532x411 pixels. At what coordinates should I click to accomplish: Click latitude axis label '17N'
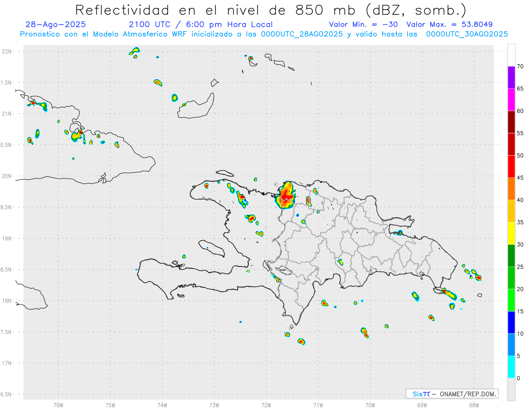point(7,363)
